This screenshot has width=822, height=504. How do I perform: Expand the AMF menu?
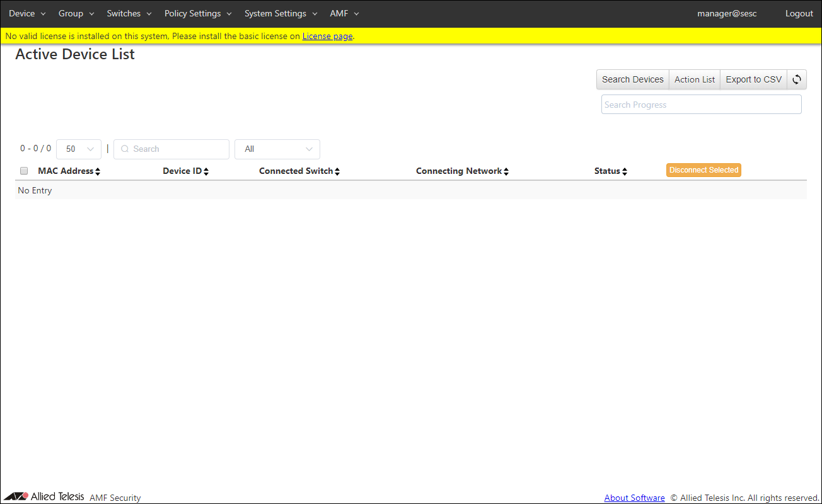tap(344, 14)
